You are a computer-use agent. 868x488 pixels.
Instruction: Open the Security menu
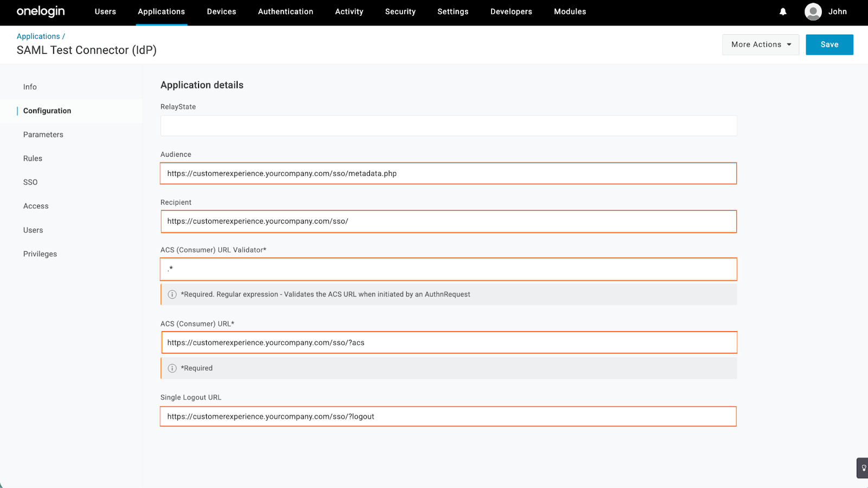(400, 11)
